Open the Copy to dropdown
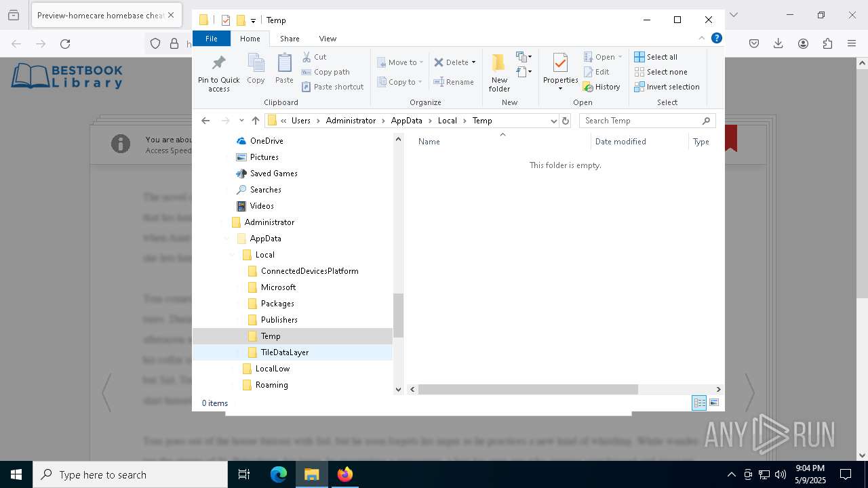This screenshot has width=868, height=488. (400, 82)
